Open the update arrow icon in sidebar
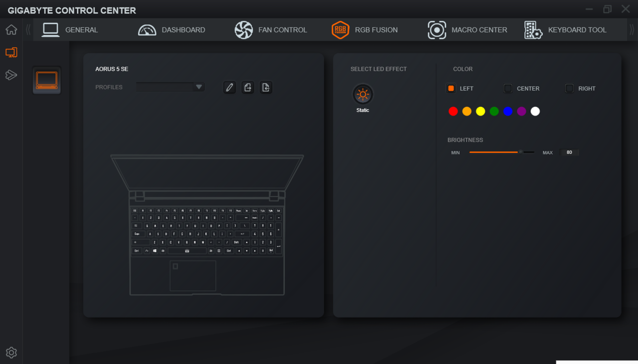638x364 pixels. pos(11,75)
